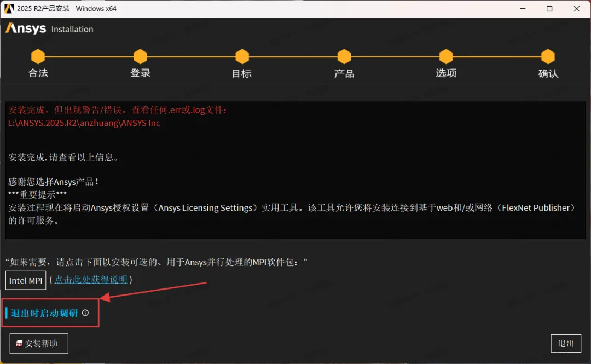The image size is (591, 364).
Task: Click the path E:\ANSYS.2025.R2\anzhuang\ANSYS Inc
Action: click(x=84, y=123)
